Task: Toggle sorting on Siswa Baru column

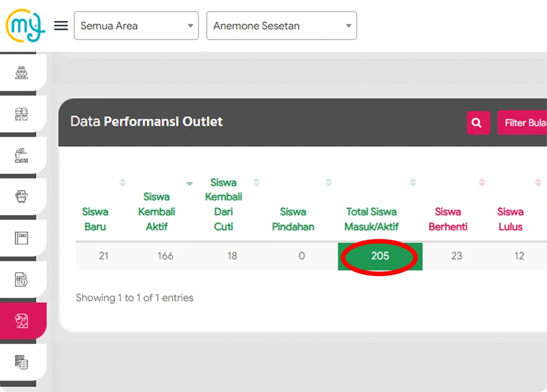Action: [x=123, y=182]
